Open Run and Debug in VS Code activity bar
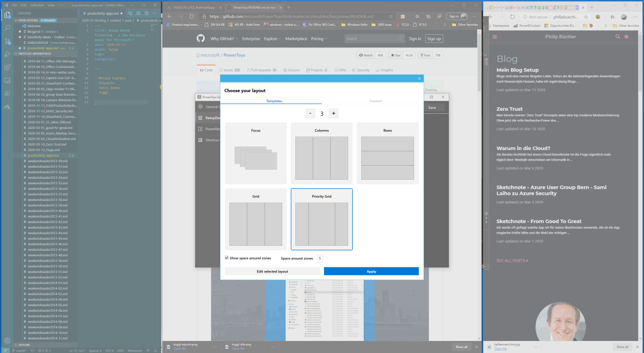Viewport: 644px width, 353px height. (7, 54)
